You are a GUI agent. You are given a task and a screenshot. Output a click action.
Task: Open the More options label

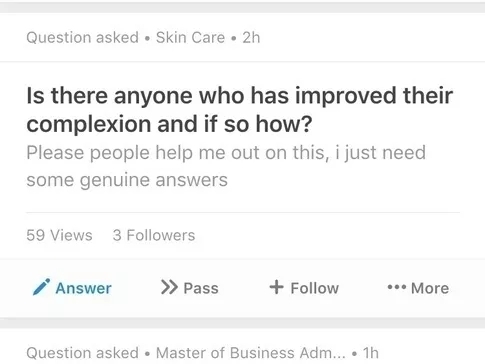point(430,288)
